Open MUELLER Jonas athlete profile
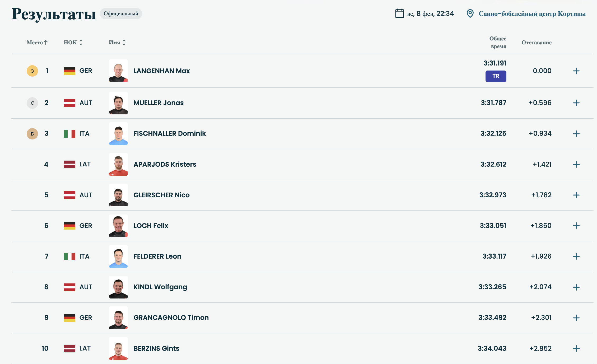This screenshot has width=597, height=364. (x=158, y=103)
